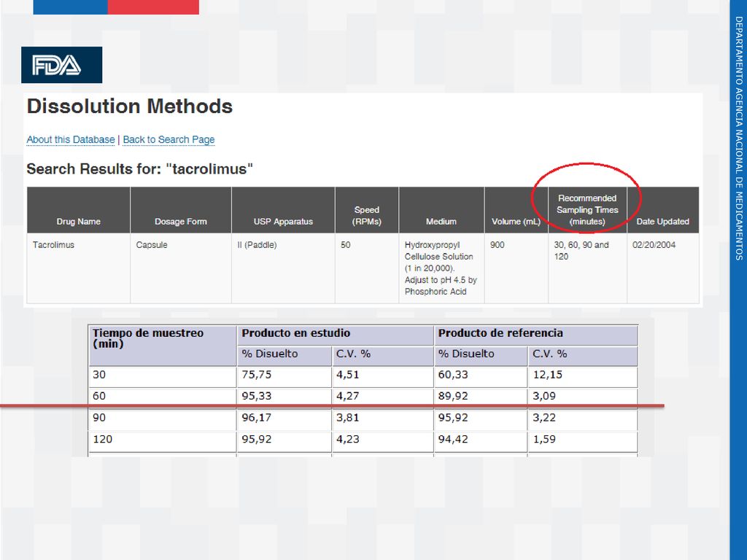Select the Capsule dosage form cell
Screen dimensions: 747x560
point(181,268)
